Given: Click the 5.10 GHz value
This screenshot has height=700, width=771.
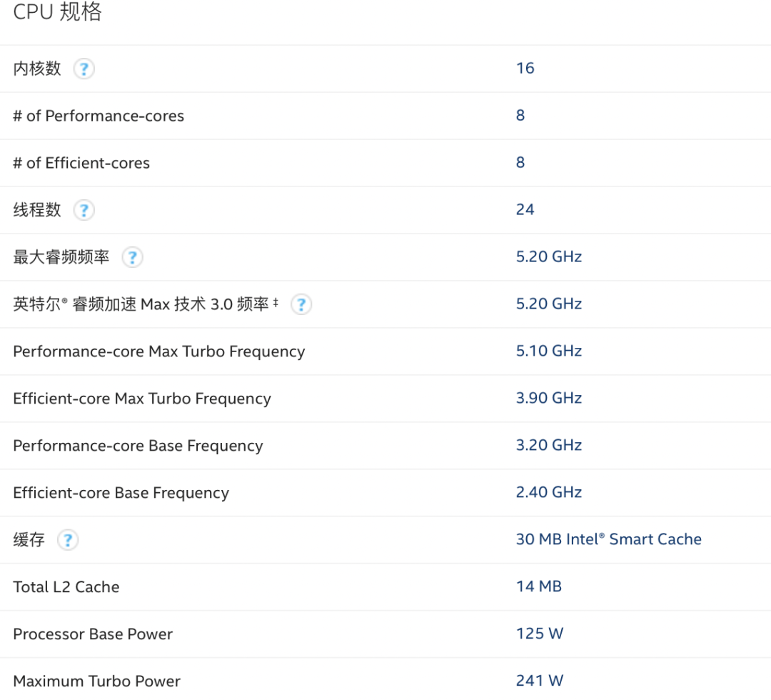Looking at the screenshot, I should pos(548,351).
